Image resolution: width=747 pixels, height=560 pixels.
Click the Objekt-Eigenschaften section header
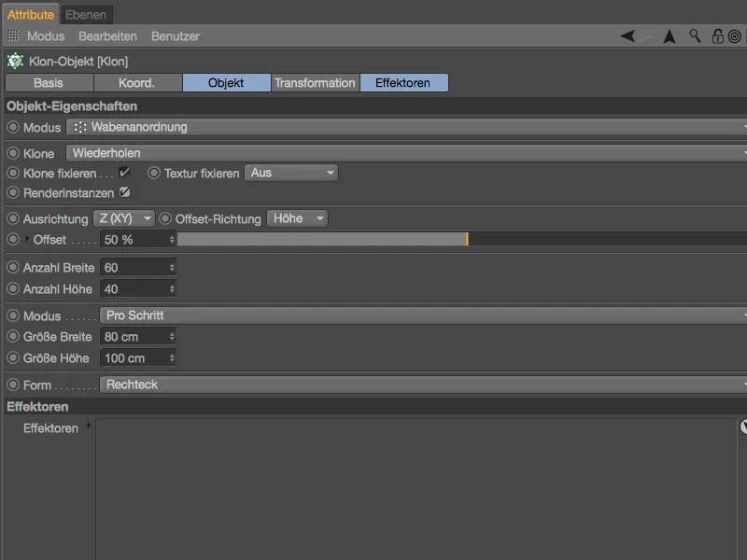tap(375, 106)
